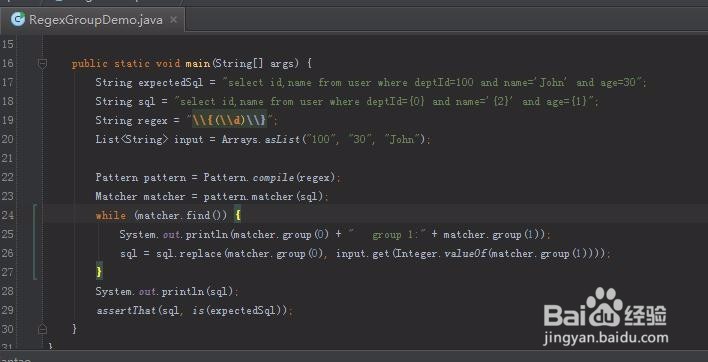Click line number 16 in the gutter
Viewport: 708px width, 362px height.
pyautogui.click(x=8, y=64)
